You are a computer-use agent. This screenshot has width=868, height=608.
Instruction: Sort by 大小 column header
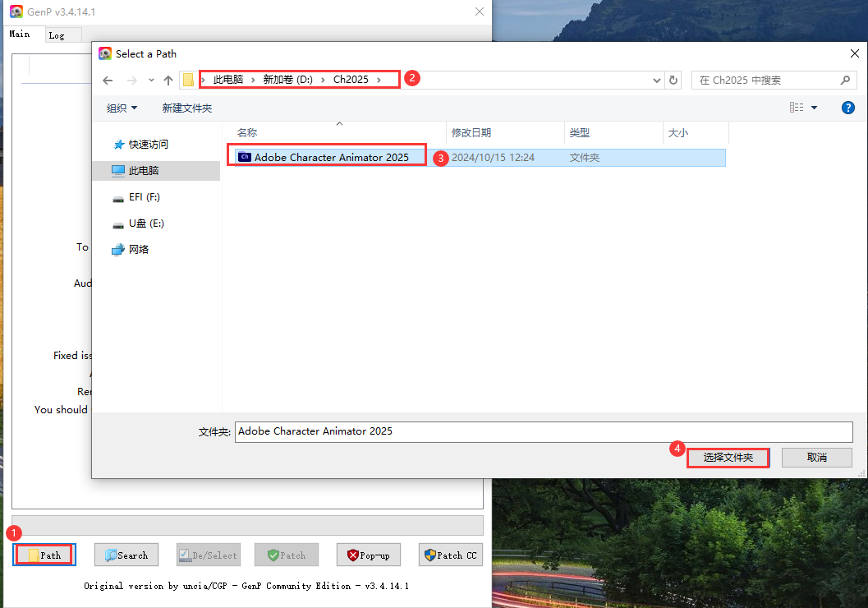pos(696,133)
